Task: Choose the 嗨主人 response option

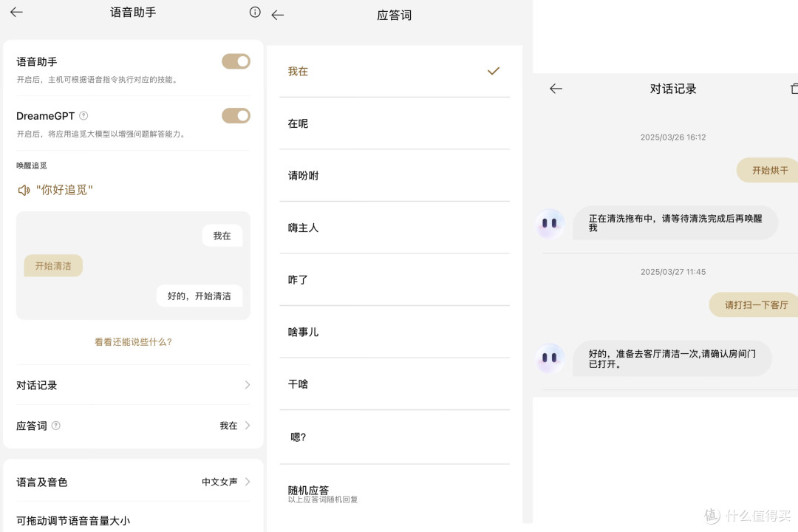Action: click(x=395, y=228)
